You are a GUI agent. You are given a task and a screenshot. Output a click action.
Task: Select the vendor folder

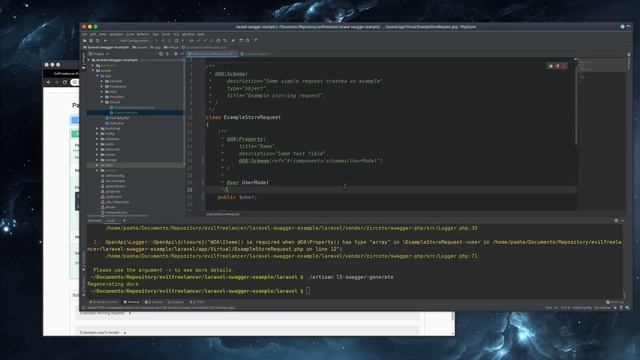[x=109, y=171]
